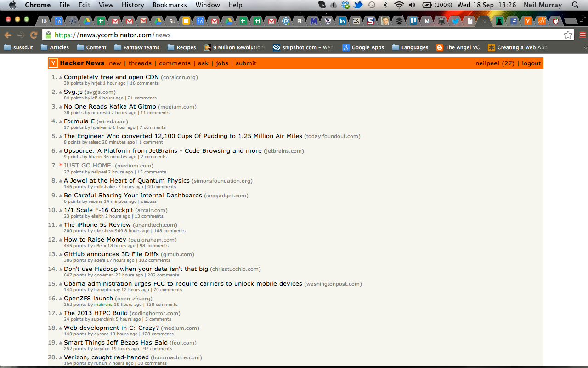Switch to the Trello tab
Viewport: 588px width, 368px height.
(413, 21)
